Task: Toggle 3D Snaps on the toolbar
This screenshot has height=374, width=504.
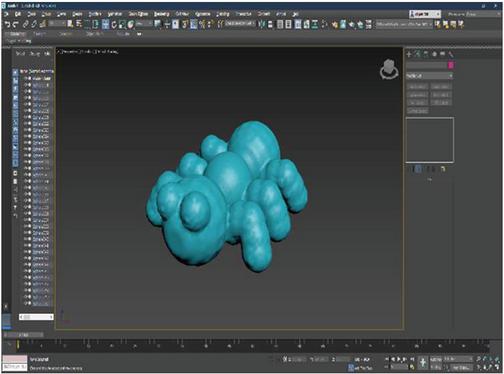Action: point(184,24)
